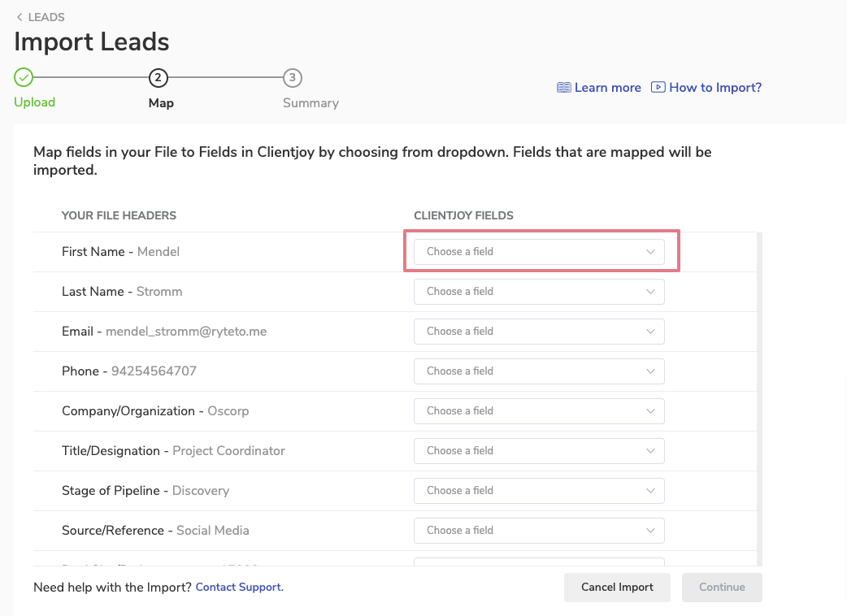This screenshot has height=616, width=847.
Task: Click the video icon beside How to Import
Action: pyautogui.click(x=658, y=88)
